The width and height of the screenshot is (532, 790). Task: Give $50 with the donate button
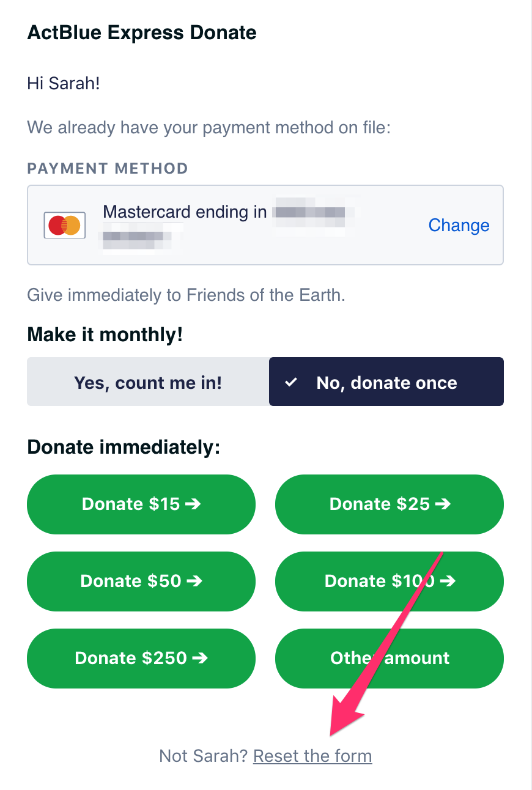[141, 581]
